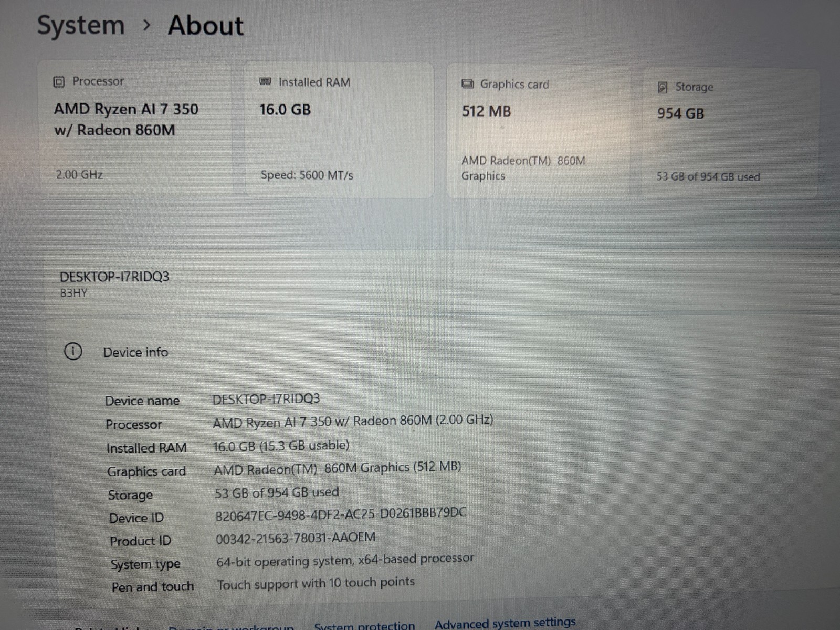
Task: Click the Graphics card title in the top card
Action: click(514, 85)
